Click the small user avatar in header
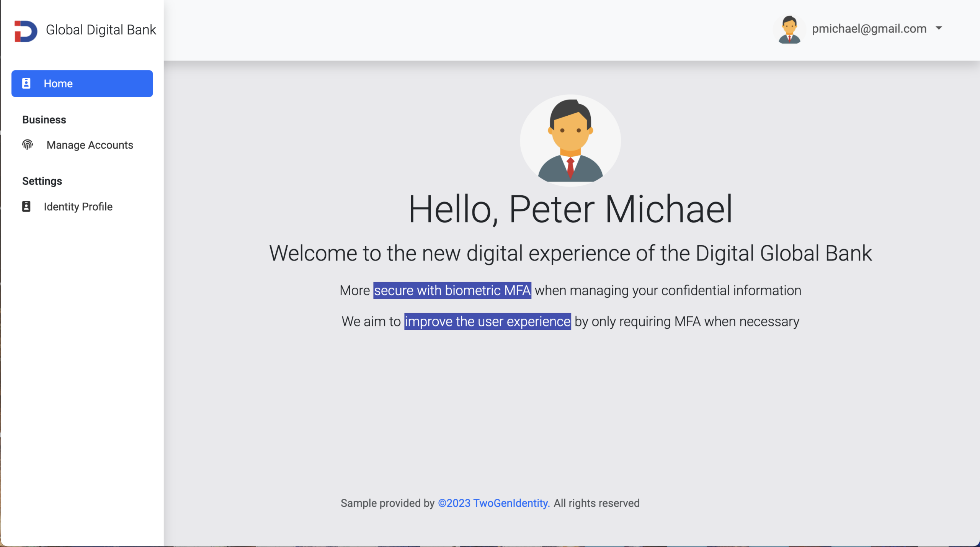This screenshot has width=980, height=547. click(789, 29)
